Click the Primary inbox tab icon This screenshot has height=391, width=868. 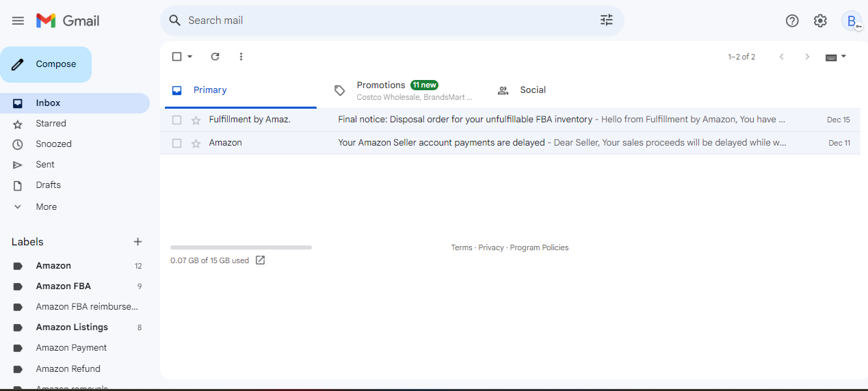[x=177, y=90]
